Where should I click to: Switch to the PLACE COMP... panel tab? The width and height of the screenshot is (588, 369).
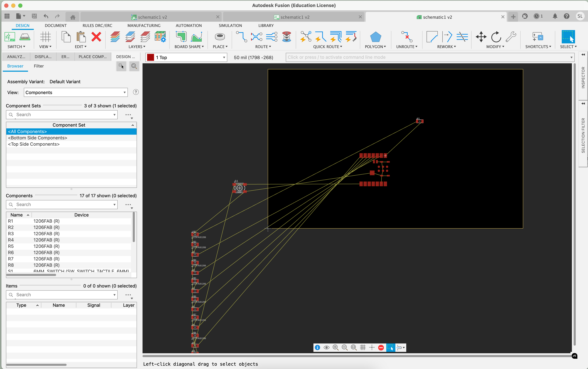[x=93, y=57]
